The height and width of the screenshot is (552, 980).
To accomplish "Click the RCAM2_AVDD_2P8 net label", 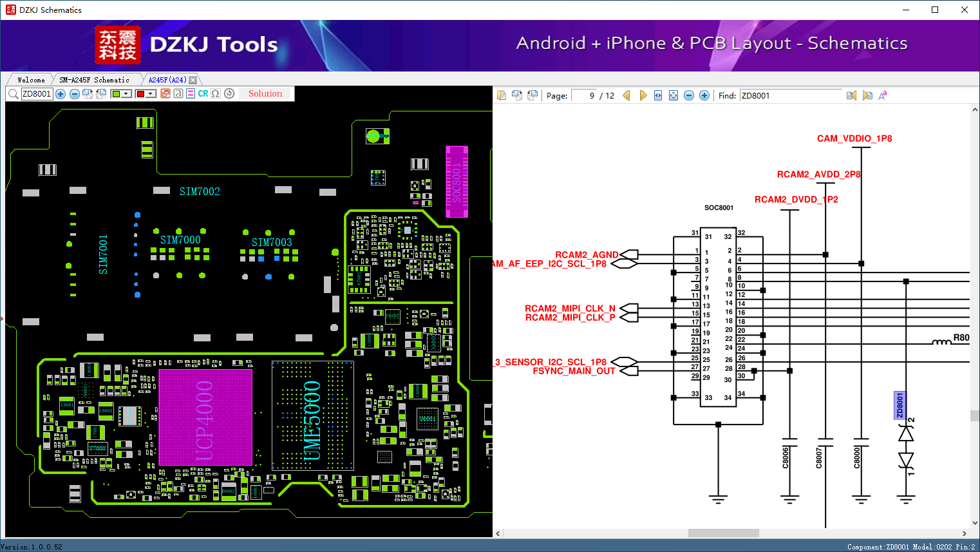I will pyautogui.click(x=818, y=175).
